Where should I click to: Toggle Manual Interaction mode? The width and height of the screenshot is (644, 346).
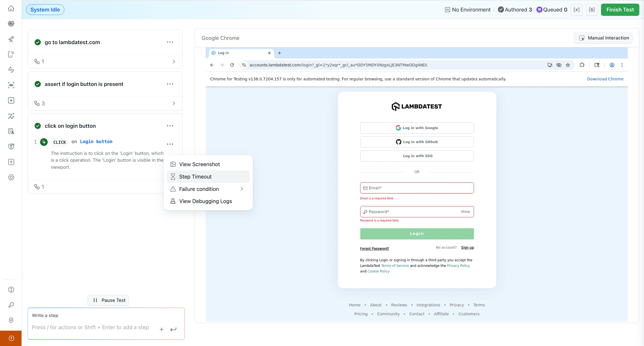point(603,38)
